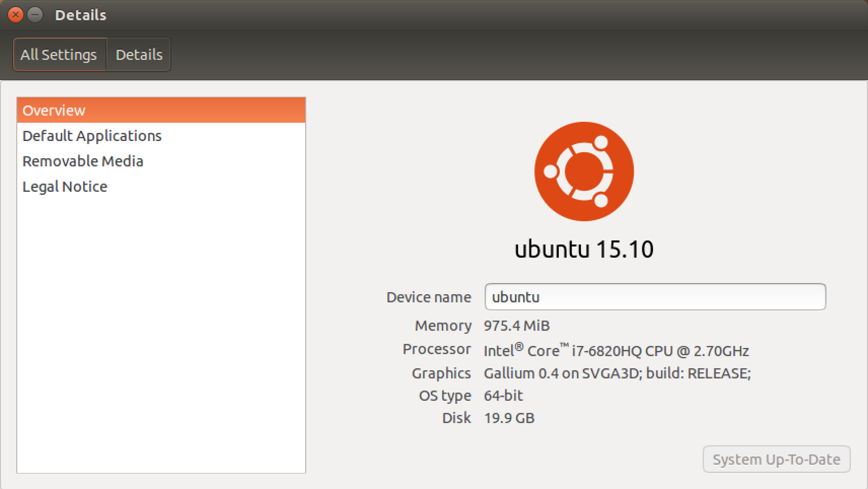Image resolution: width=868 pixels, height=489 pixels.
Task: Click the System Up-To-Date button
Action: (776, 459)
